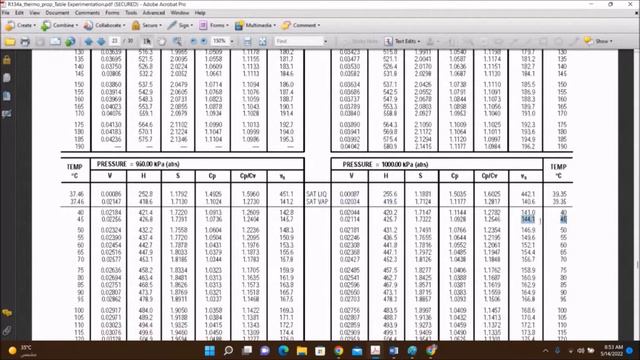640x360 pixels.
Task: Open Microsoft Word from taskbar
Action: point(393,351)
